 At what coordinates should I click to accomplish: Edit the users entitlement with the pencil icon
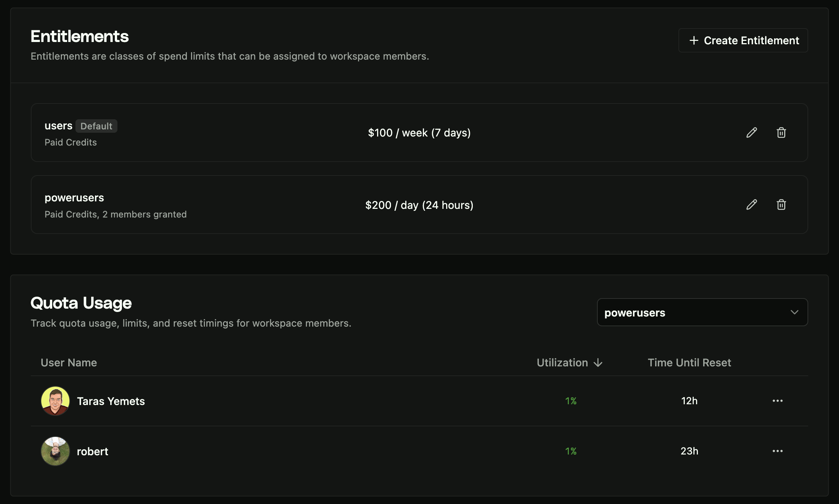pyautogui.click(x=751, y=132)
